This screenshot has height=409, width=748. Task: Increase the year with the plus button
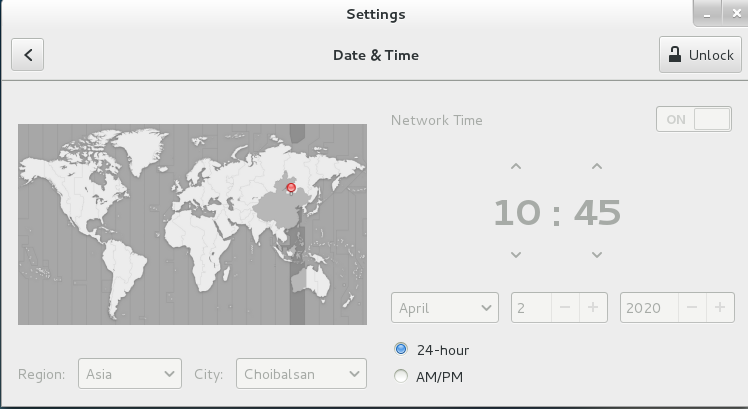coord(720,308)
